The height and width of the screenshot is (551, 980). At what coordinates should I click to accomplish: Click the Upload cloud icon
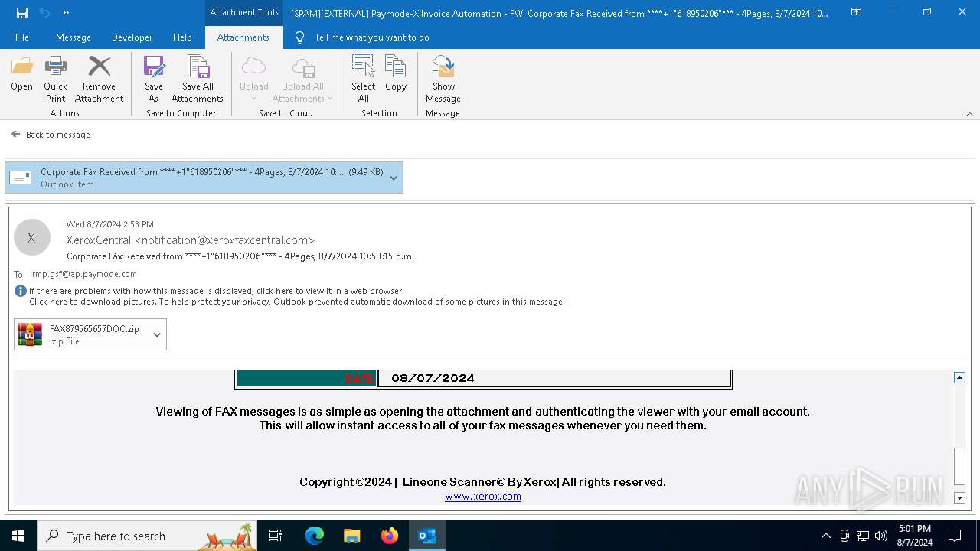point(253,66)
